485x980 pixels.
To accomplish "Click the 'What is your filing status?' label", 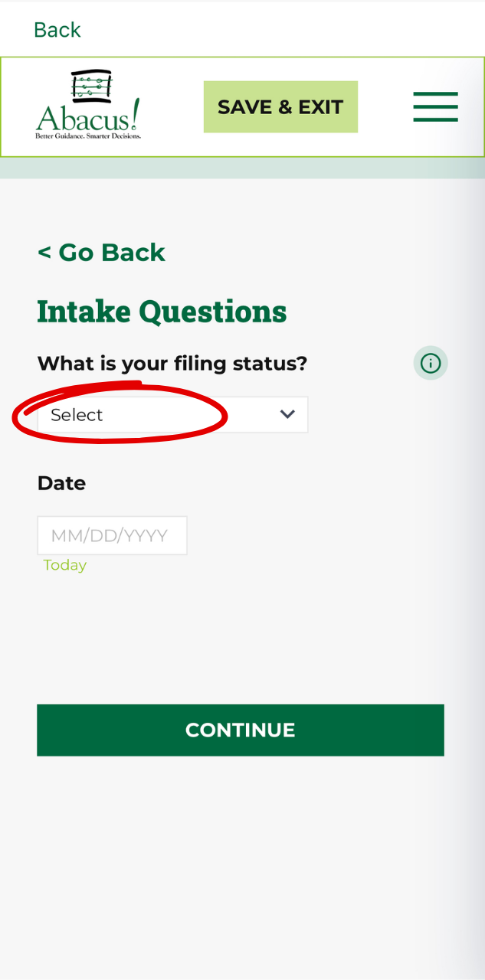I will 172,363.
